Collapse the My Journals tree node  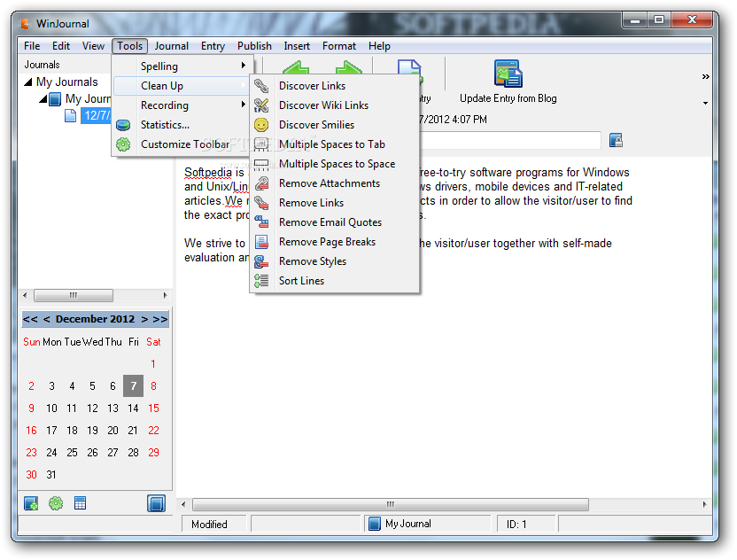pyautogui.click(x=28, y=82)
